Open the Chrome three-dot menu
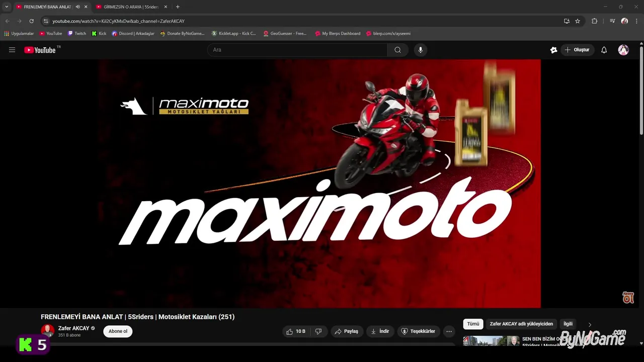The width and height of the screenshot is (644, 362). (x=637, y=21)
